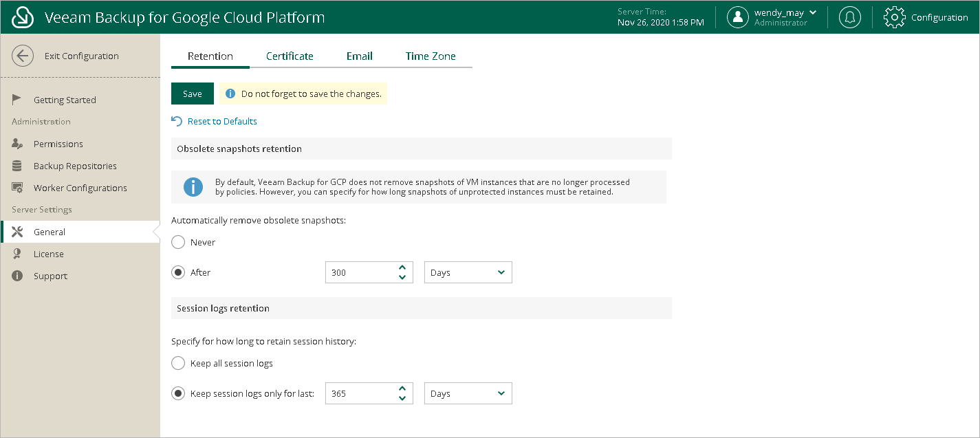Screen dimensions: 980x438
Task: Click the License ribbon icon
Action: (x=17, y=254)
